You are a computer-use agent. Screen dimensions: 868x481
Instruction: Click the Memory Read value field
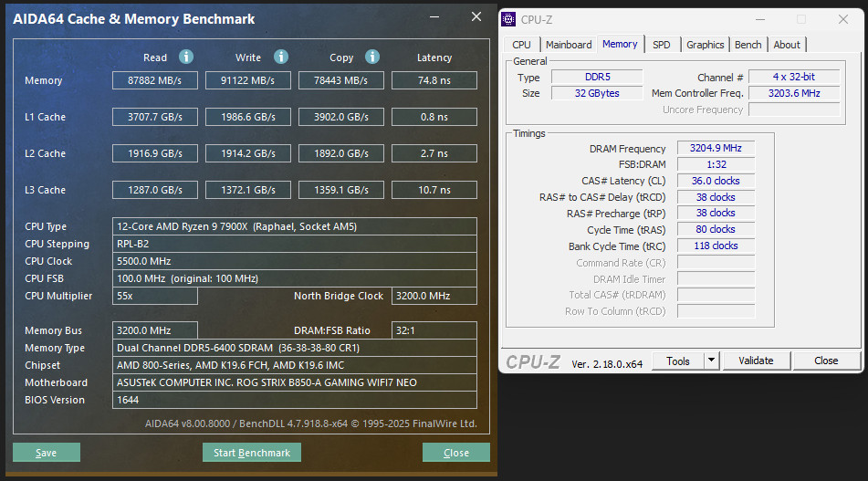(155, 80)
